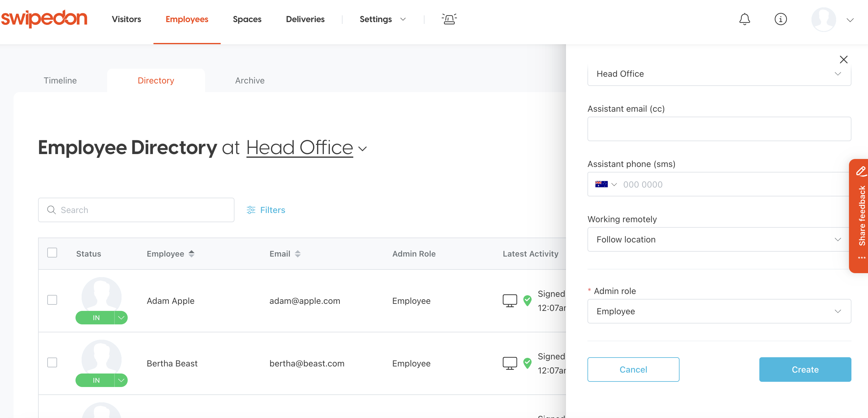Viewport: 868px width, 418px height.
Task: Focus the employee Search field
Action: point(136,210)
